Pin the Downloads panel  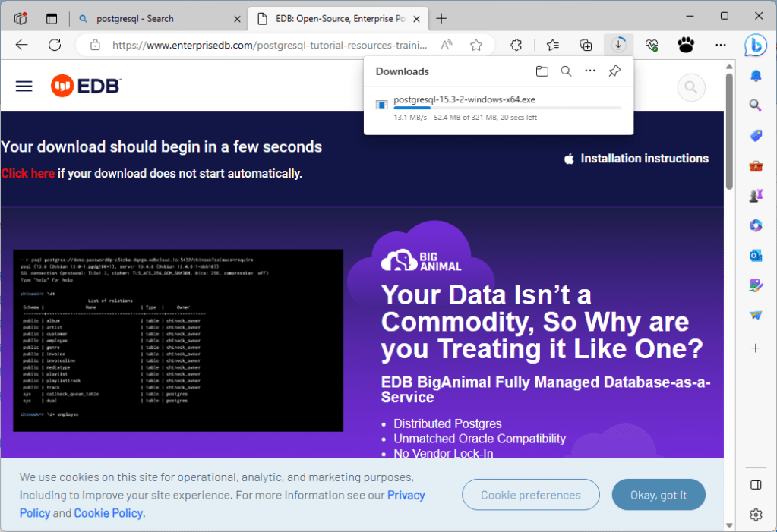pos(614,71)
